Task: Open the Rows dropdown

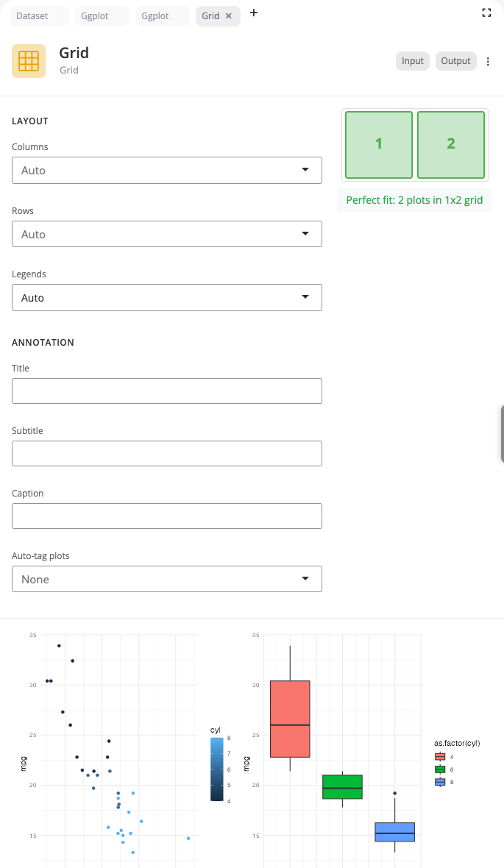Action: [167, 234]
